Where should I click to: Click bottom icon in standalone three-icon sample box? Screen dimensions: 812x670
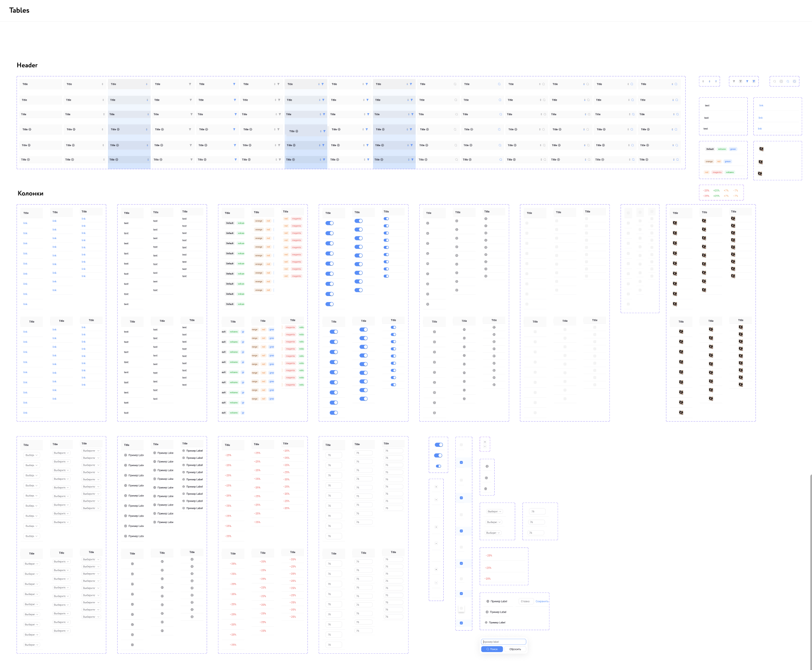(x=486, y=489)
